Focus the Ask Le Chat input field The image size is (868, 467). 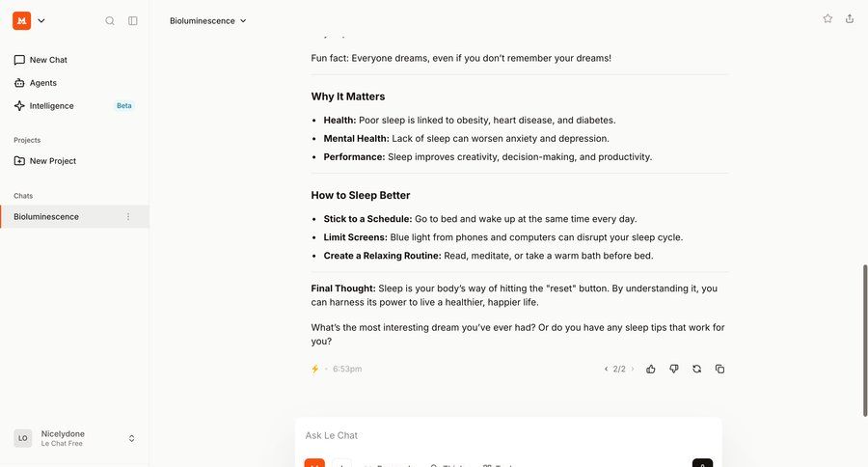pyautogui.click(x=508, y=435)
